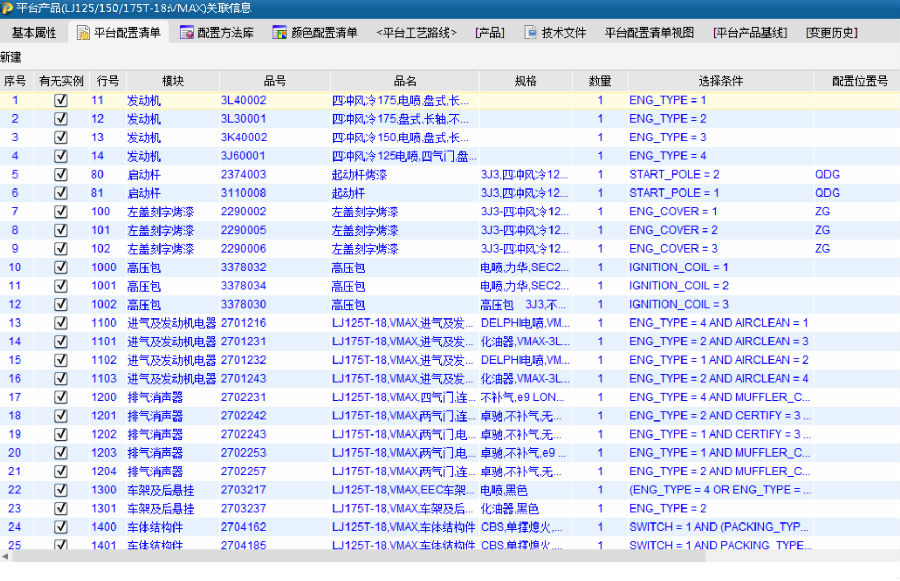Select the [平台产品基线] tab
The height and width of the screenshot is (581, 900).
point(749,33)
